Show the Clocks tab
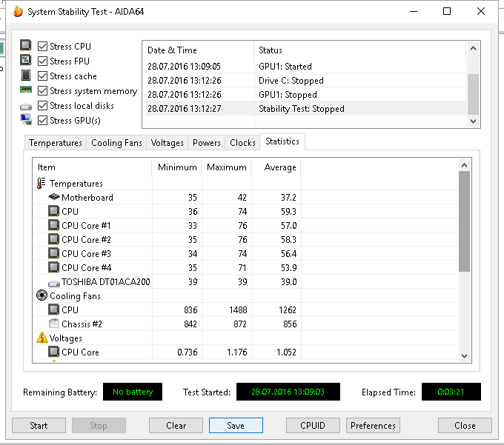 242,143
